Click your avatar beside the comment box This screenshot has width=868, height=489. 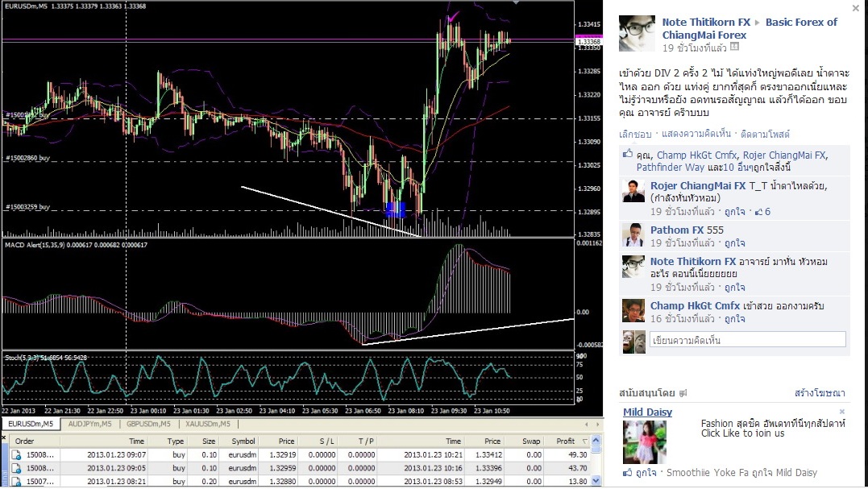tap(633, 342)
